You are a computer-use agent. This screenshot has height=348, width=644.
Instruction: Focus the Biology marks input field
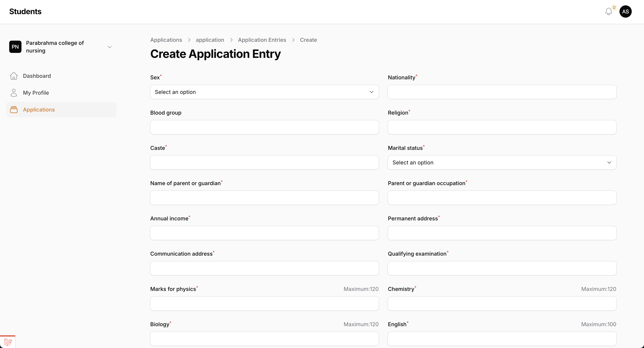coord(264,339)
